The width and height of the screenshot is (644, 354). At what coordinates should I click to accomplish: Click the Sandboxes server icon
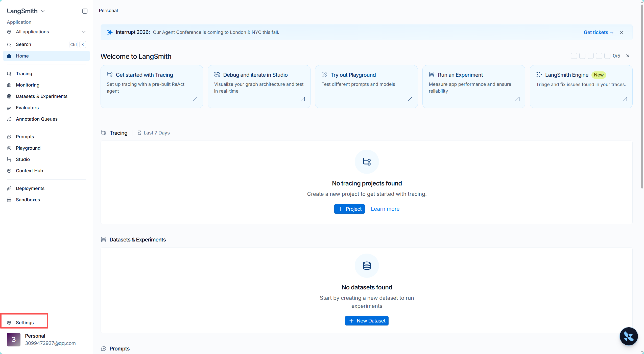click(9, 200)
